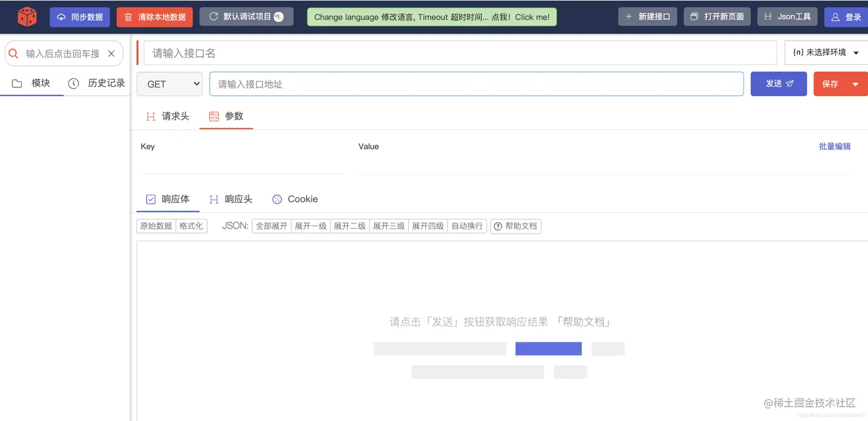Expand the save button dropdown arrow
868x421 pixels.
coord(855,84)
